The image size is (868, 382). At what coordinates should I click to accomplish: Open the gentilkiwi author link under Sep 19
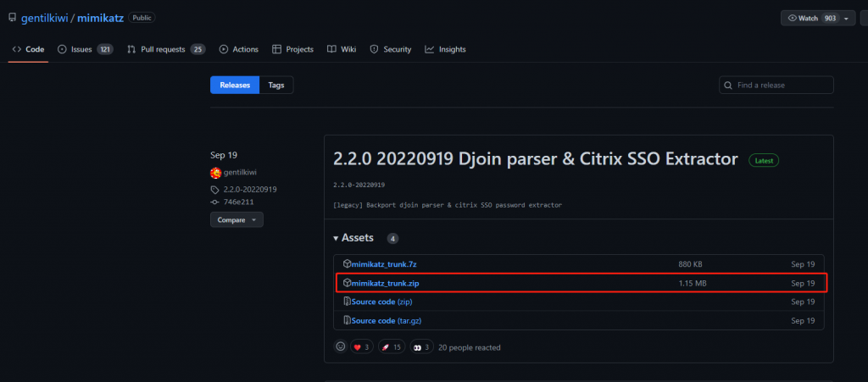pyautogui.click(x=240, y=173)
